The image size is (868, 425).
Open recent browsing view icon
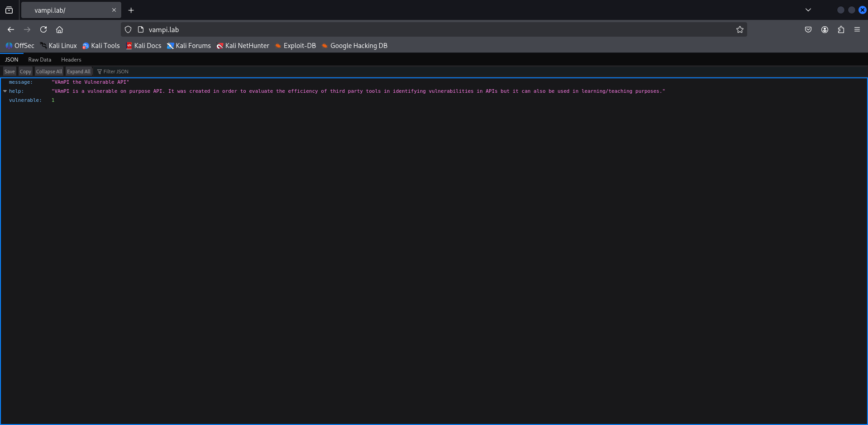point(9,10)
